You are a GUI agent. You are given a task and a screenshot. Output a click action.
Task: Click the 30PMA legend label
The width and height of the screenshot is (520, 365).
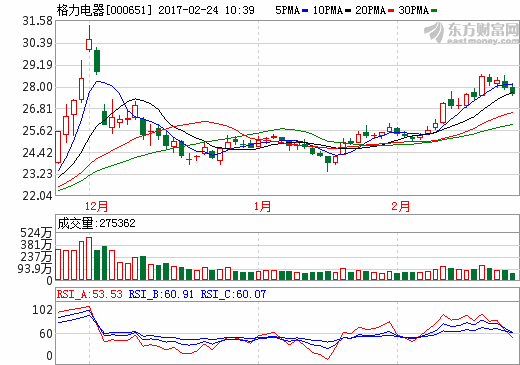coord(414,11)
